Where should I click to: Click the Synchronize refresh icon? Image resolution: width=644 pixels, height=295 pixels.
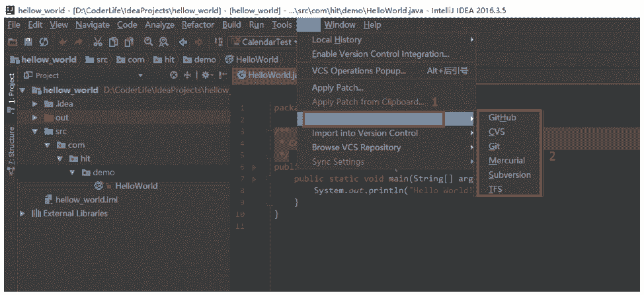[44, 42]
